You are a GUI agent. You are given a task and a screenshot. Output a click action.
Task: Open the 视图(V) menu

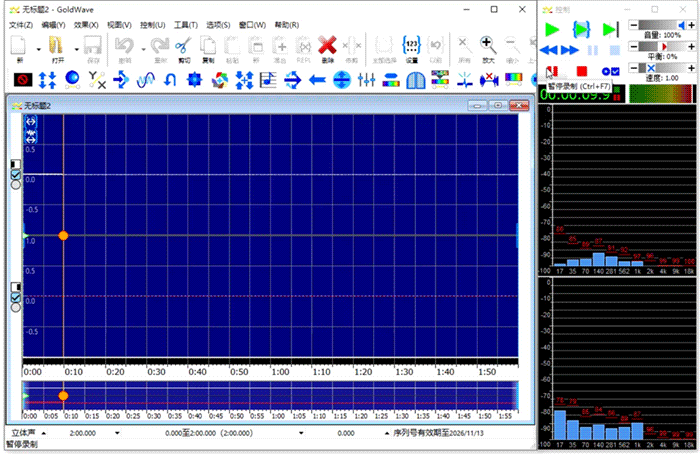119,25
